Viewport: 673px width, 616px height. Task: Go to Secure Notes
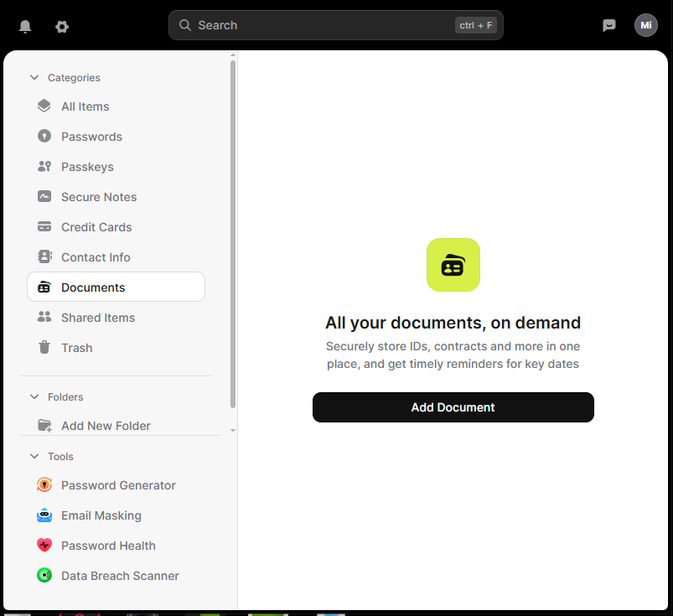point(98,197)
